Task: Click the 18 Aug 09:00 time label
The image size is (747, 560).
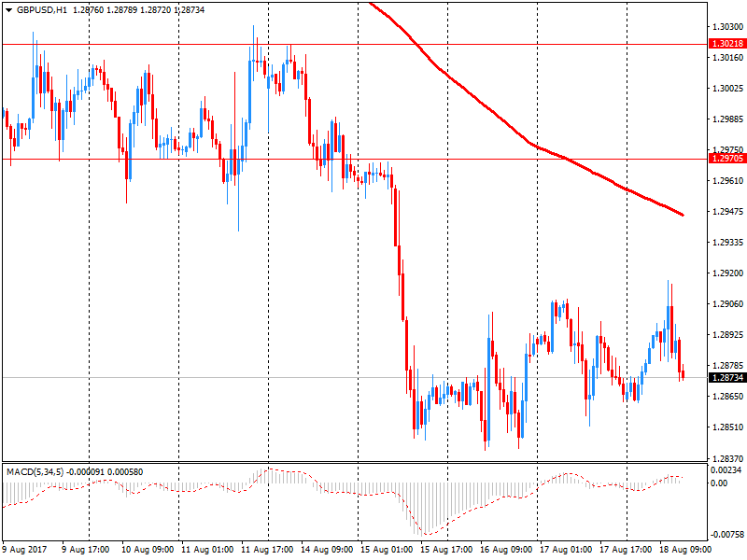Action: coord(685,550)
